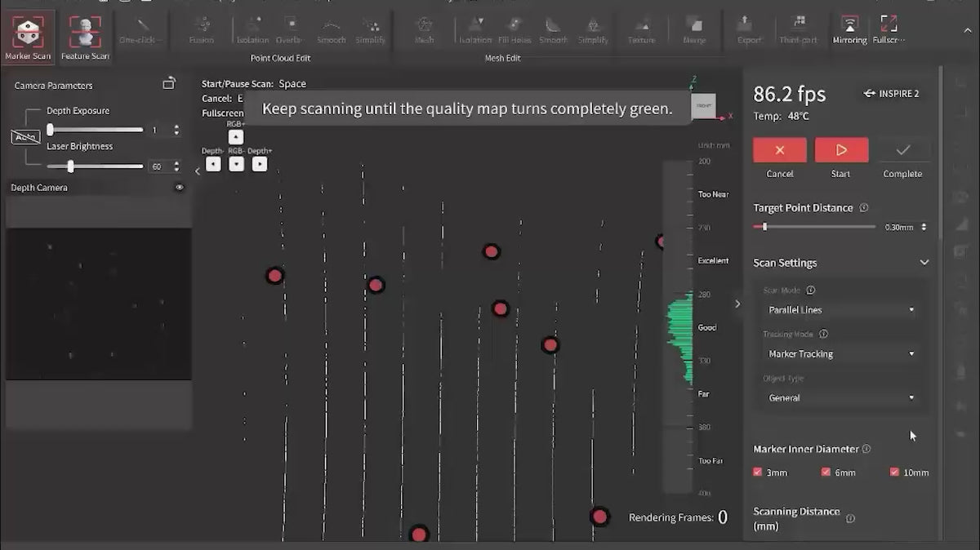Viewport: 980px width, 550px height.
Task: Click the Laser Brightness slider handle
Action: click(71, 166)
